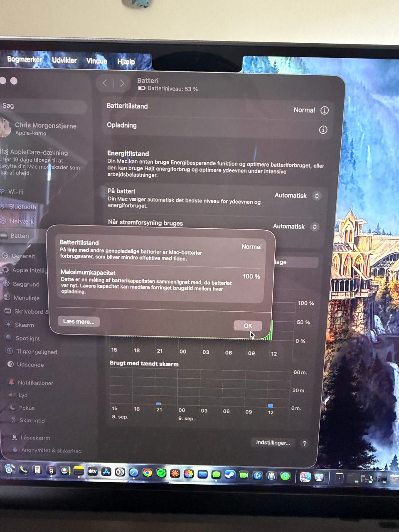Image resolution: width=399 pixels, height=532 pixels.
Task: Open App Store from the Dock
Action: click(106, 472)
